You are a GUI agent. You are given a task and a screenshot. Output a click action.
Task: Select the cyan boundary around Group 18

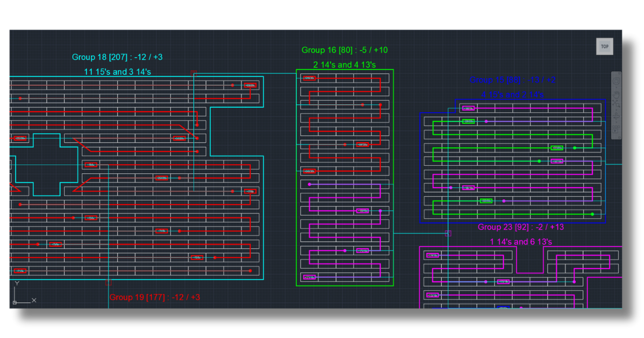point(263,188)
